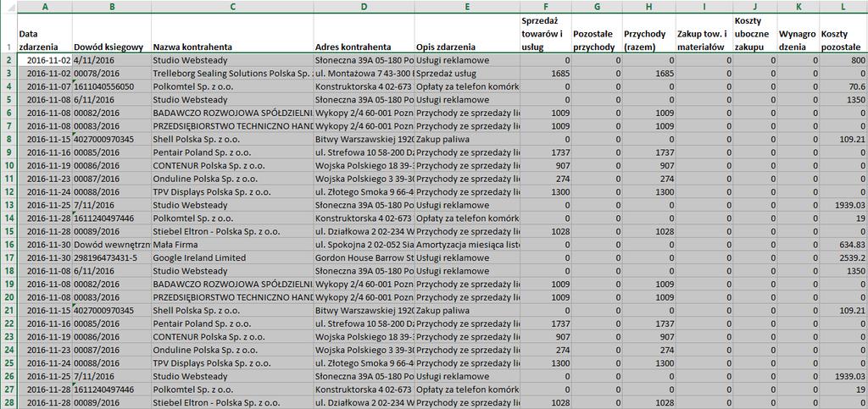
Task: Select row 28 header number
Action: (8, 403)
